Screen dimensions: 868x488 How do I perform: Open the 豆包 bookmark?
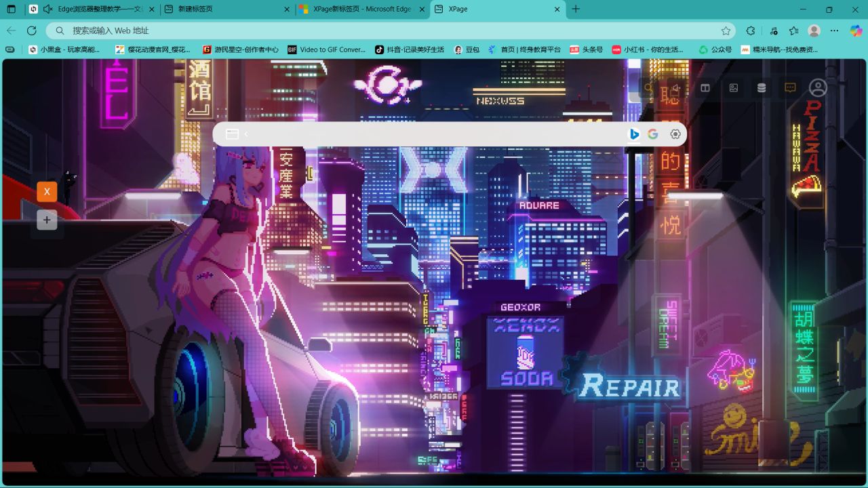[467, 49]
